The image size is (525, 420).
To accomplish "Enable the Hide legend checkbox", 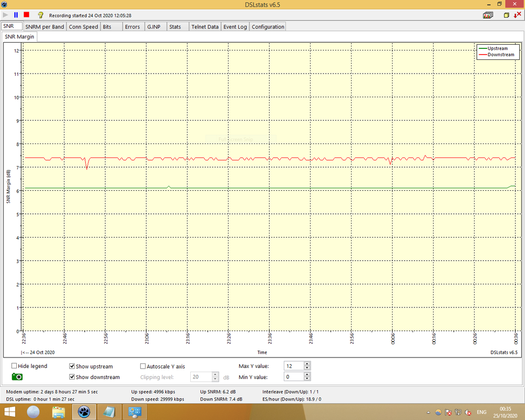I will [14, 366].
